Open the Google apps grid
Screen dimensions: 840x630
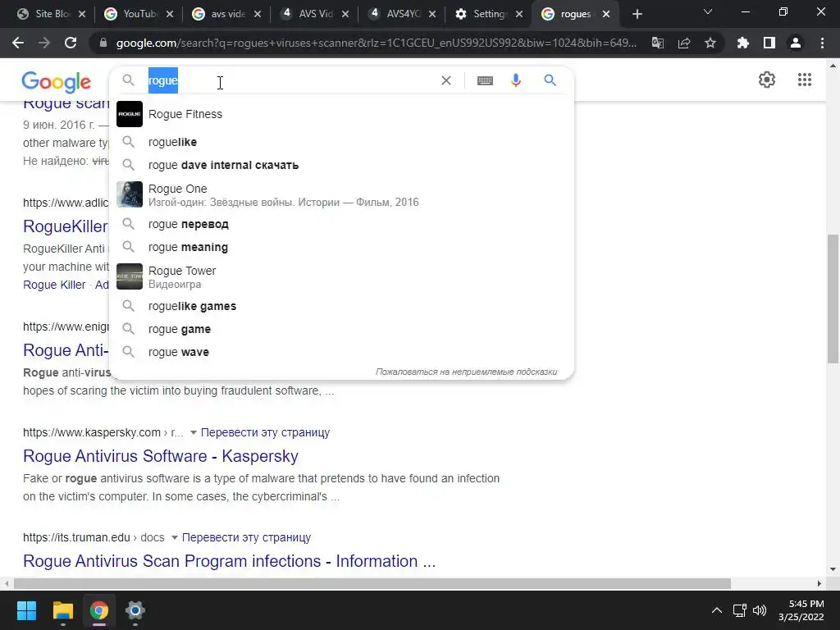point(804,80)
